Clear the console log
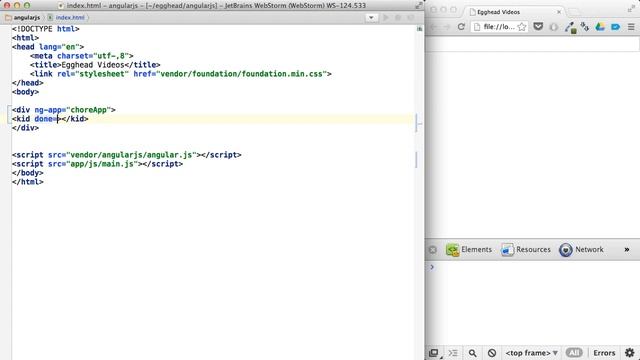The image size is (640, 360). tap(492, 353)
